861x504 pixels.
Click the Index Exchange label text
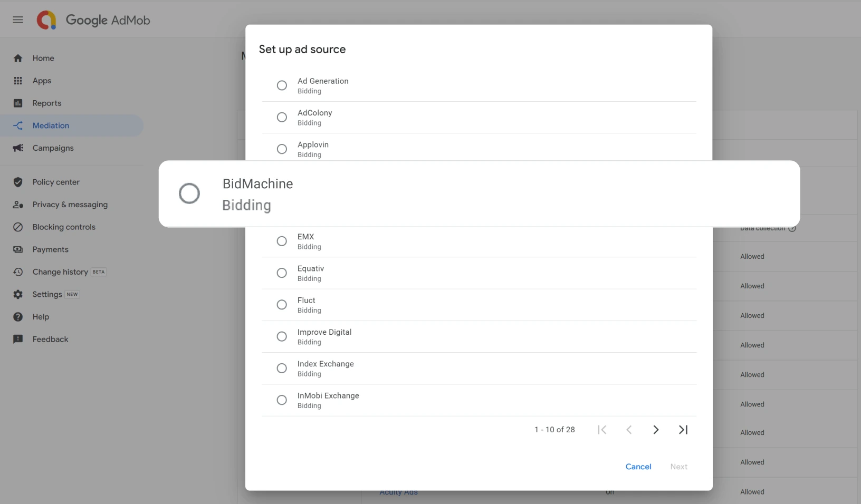click(326, 364)
